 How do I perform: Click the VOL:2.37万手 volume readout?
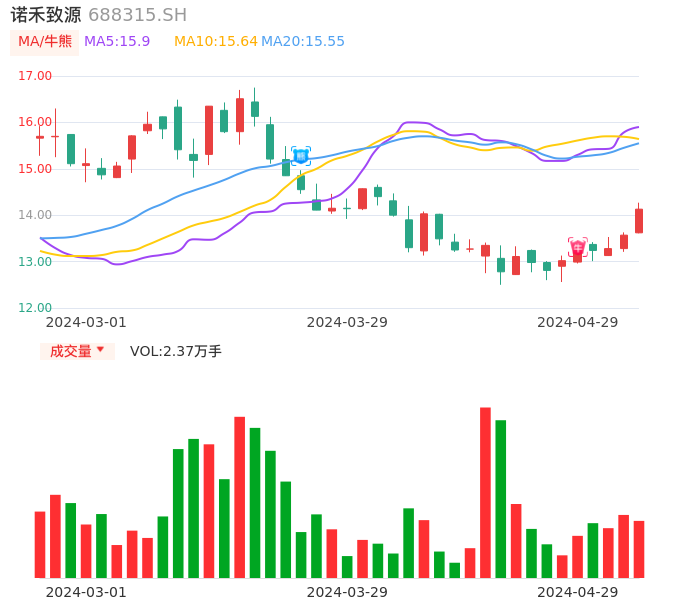pos(176,351)
